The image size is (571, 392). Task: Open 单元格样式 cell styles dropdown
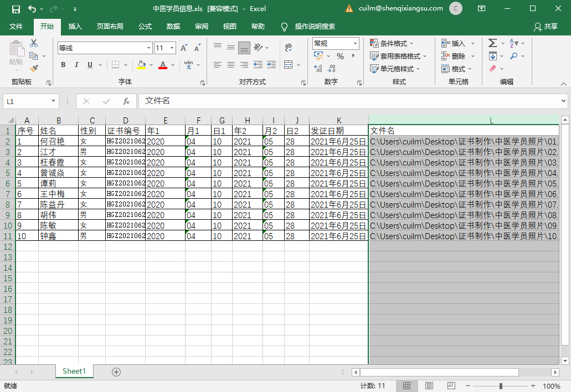click(395, 69)
